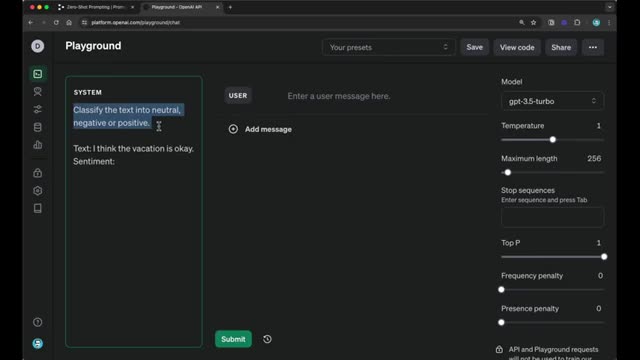Click the View code button
The width and height of the screenshot is (640, 360).
click(x=517, y=47)
